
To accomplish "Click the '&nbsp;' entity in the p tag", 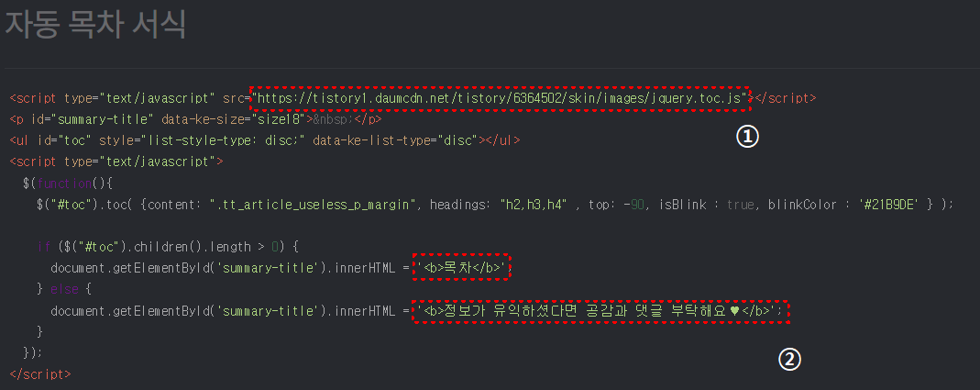I will (x=335, y=119).
